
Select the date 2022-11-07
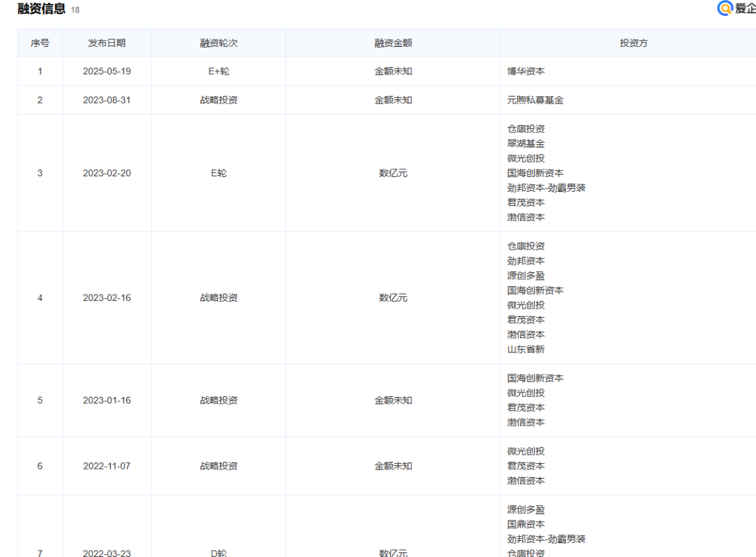tap(106, 466)
